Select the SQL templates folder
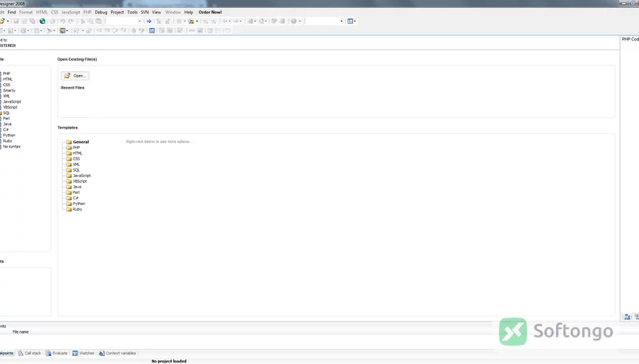 pyautogui.click(x=76, y=170)
